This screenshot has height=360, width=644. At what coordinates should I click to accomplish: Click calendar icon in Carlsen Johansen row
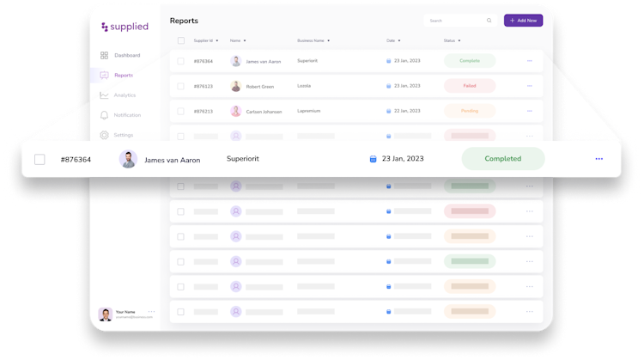388,112
